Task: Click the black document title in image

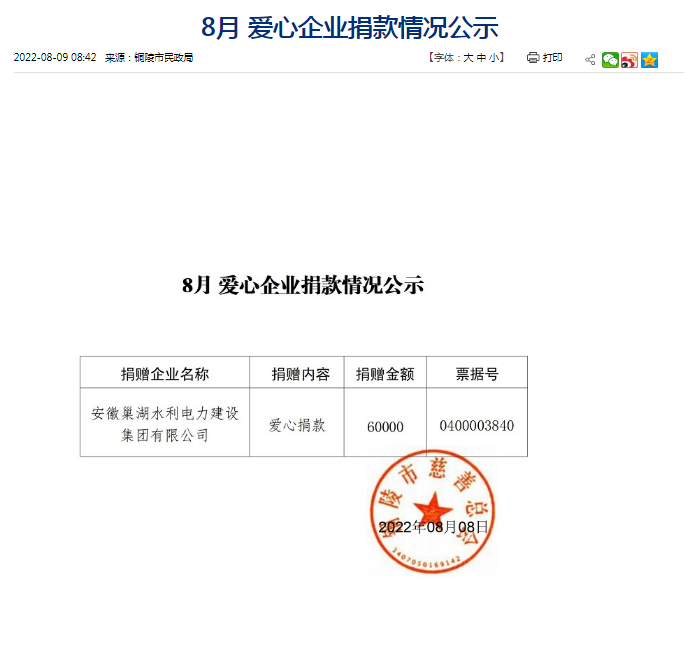Action: pos(303,285)
